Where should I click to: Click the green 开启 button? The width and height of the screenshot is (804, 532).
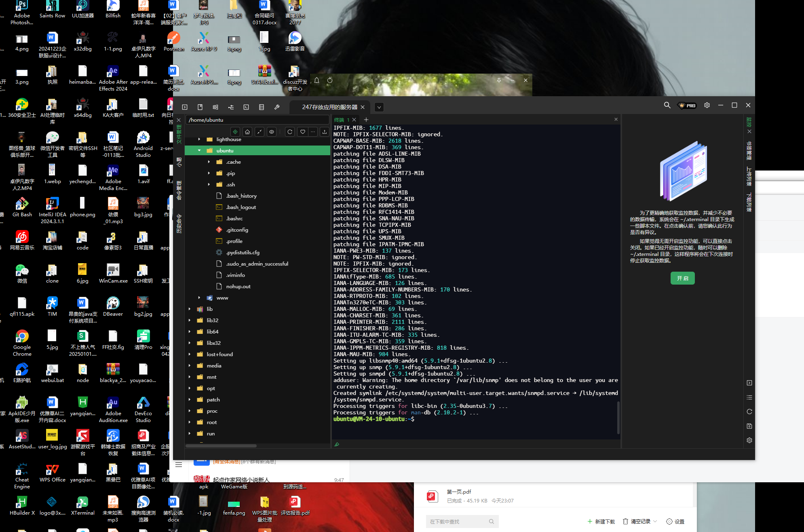point(682,278)
